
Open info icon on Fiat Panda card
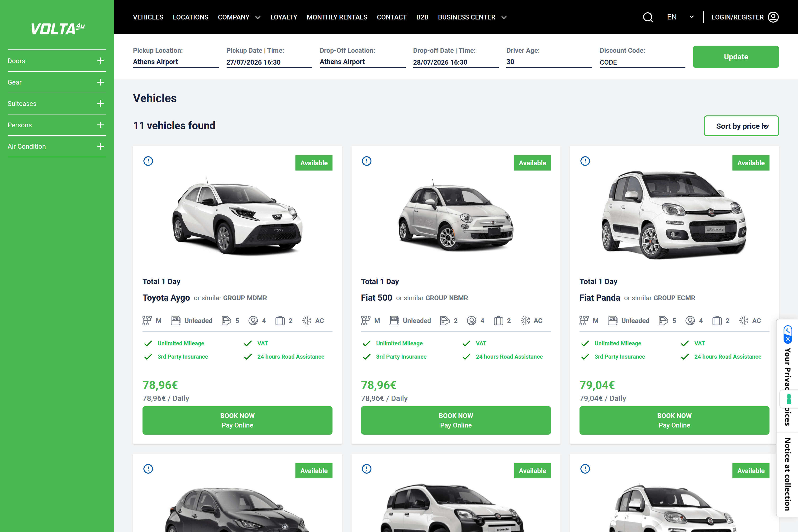tap(585, 161)
